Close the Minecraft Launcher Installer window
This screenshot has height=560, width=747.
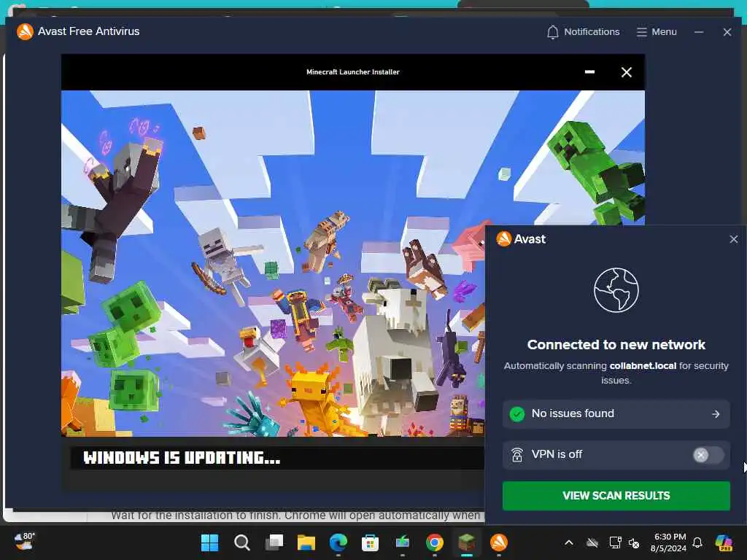627,72
